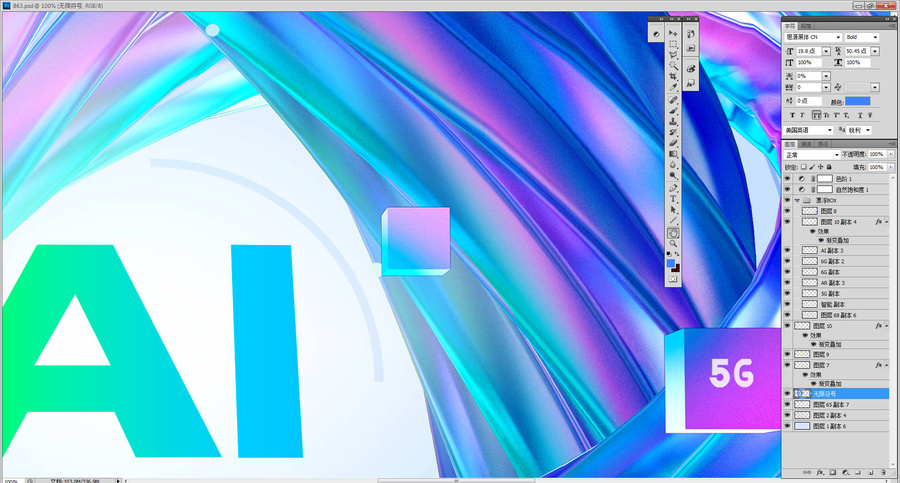Open the leading 50.45 点 dropdown arrow
Image resolution: width=900 pixels, height=483 pixels.
tap(875, 51)
